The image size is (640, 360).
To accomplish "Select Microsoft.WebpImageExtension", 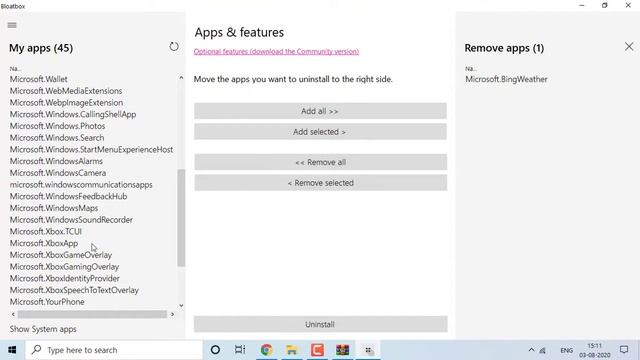I will [x=66, y=103].
